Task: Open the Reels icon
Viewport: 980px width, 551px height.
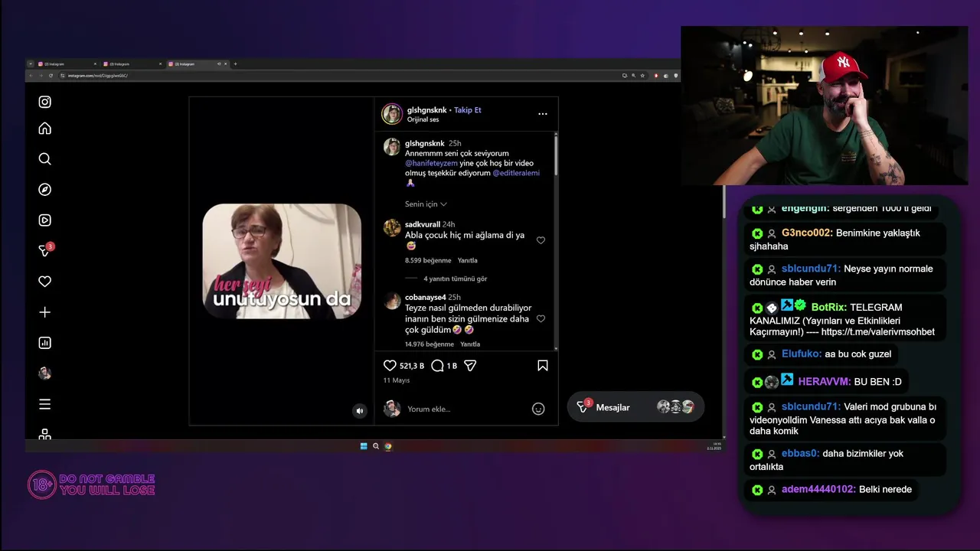Action: click(x=45, y=220)
